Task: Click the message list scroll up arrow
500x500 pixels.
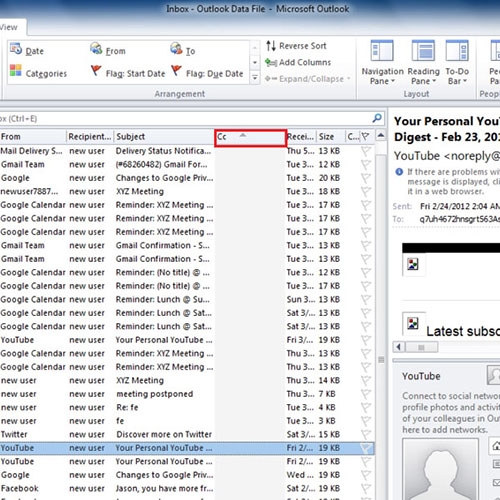Action: pos(380,136)
